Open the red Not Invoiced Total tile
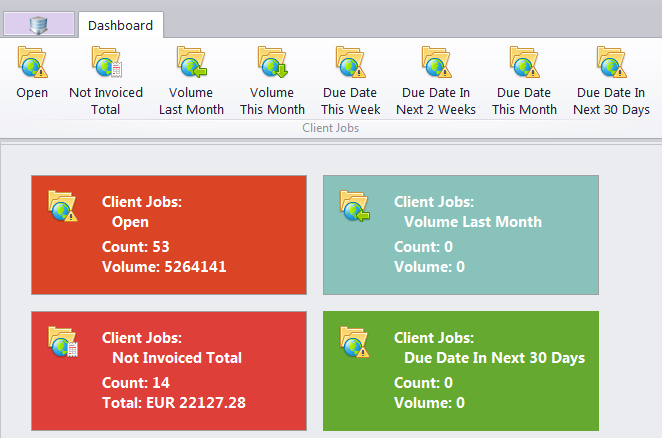Screen dimensions: 662x438 tap(169, 371)
